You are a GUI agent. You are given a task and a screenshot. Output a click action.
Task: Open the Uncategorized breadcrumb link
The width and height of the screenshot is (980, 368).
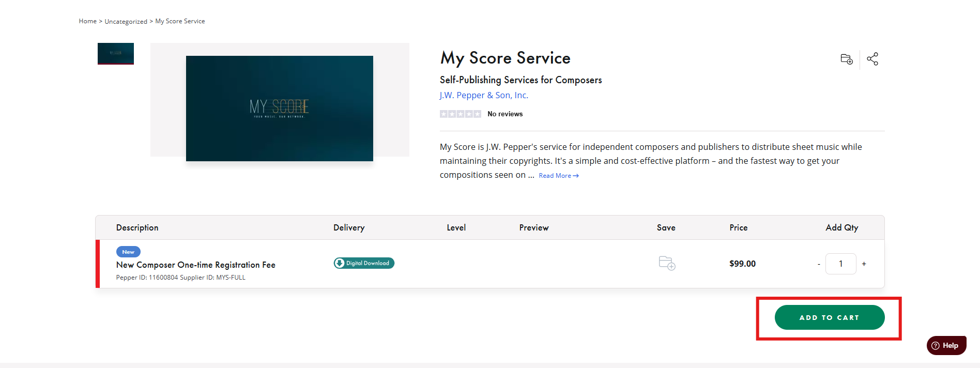point(126,21)
